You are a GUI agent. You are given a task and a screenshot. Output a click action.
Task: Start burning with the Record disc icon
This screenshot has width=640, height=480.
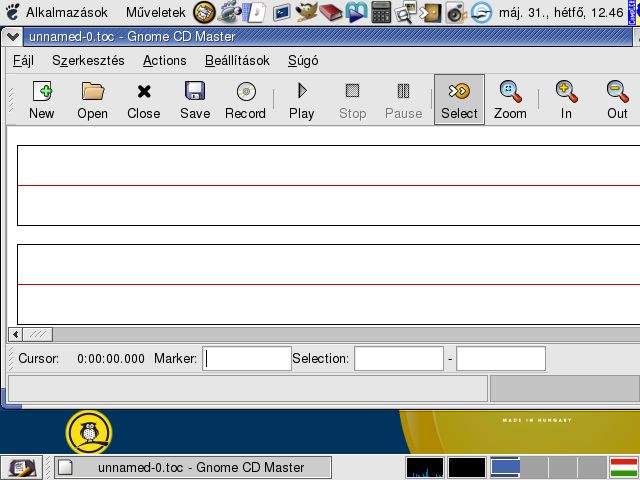245,99
